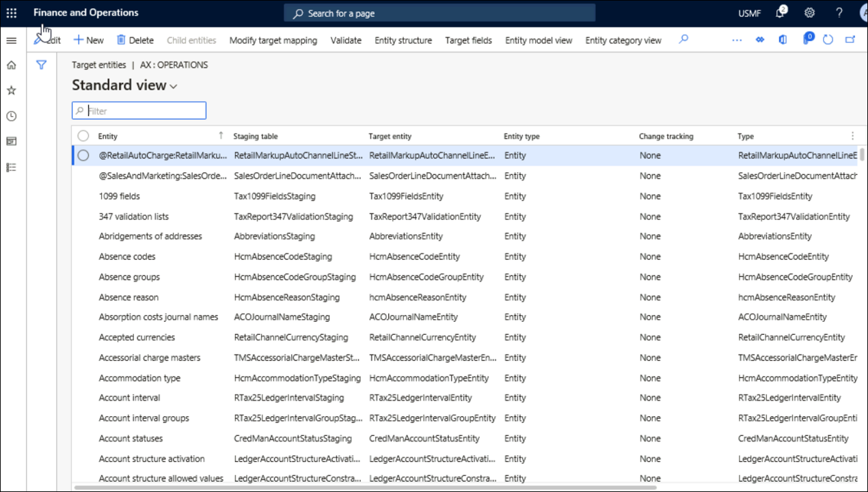Open grid column options vertical dots

[x=852, y=136]
